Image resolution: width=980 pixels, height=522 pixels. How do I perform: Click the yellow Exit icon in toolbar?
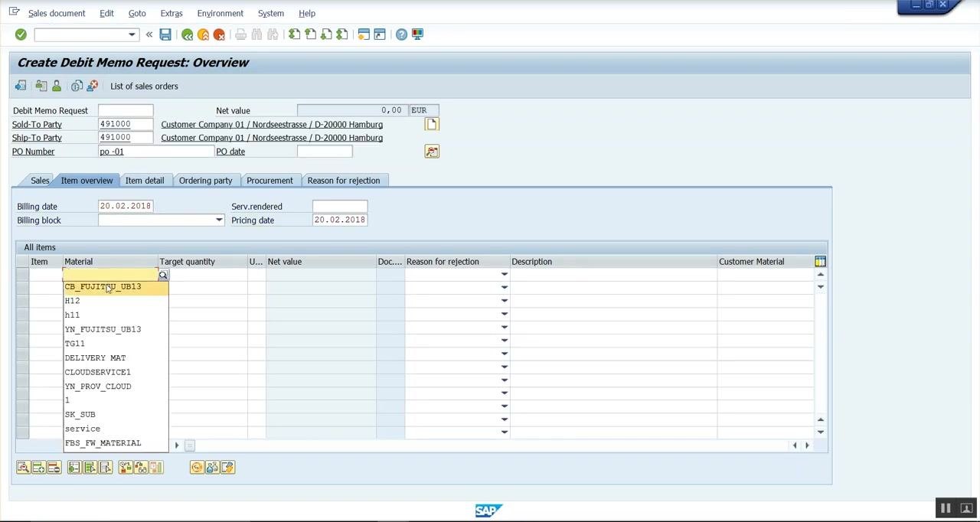click(203, 34)
